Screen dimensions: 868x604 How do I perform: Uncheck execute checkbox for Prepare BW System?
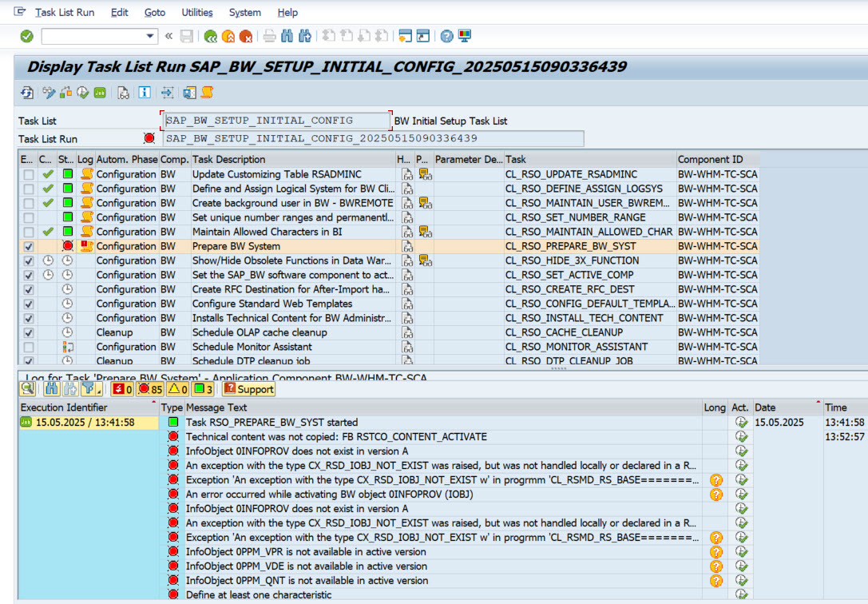pyautogui.click(x=28, y=246)
